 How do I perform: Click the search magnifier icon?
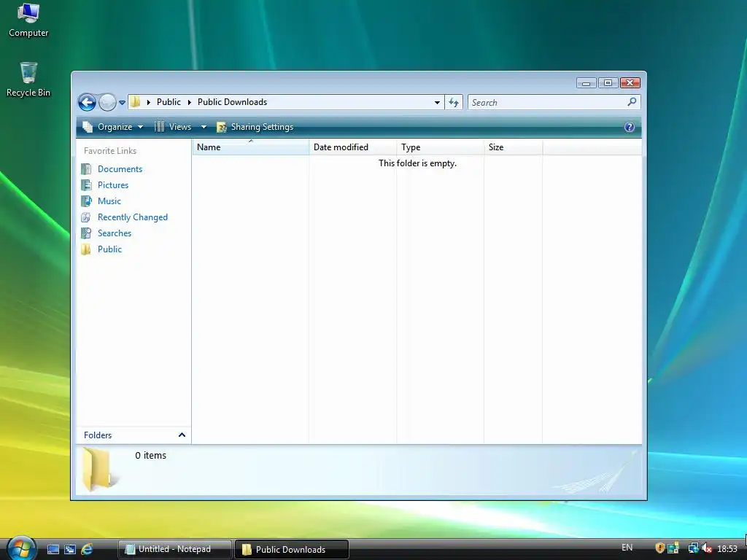pos(632,102)
